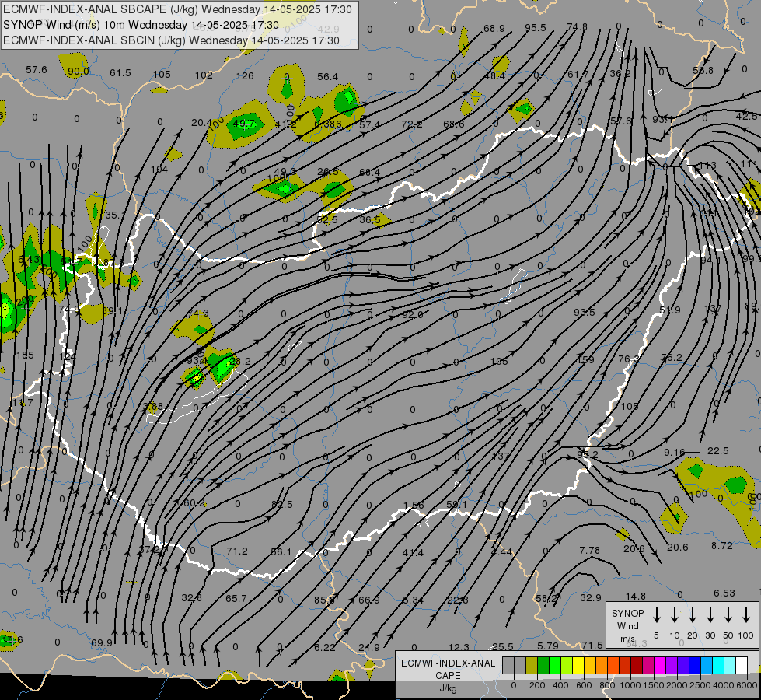The height and width of the screenshot is (700, 761).
Task: Click the map value 56.1
Action: 281,552
